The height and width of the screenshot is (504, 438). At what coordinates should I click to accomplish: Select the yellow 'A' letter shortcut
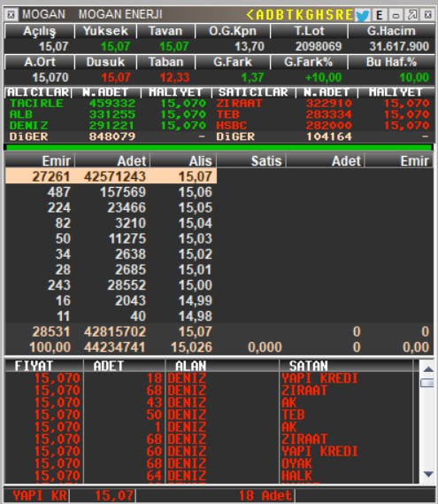[259, 15]
